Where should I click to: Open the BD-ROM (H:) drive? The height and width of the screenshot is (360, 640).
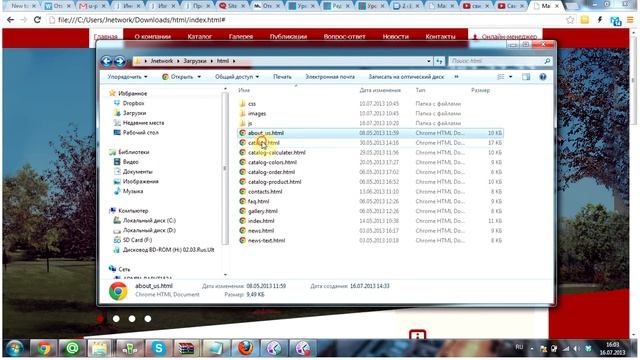click(168, 250)
